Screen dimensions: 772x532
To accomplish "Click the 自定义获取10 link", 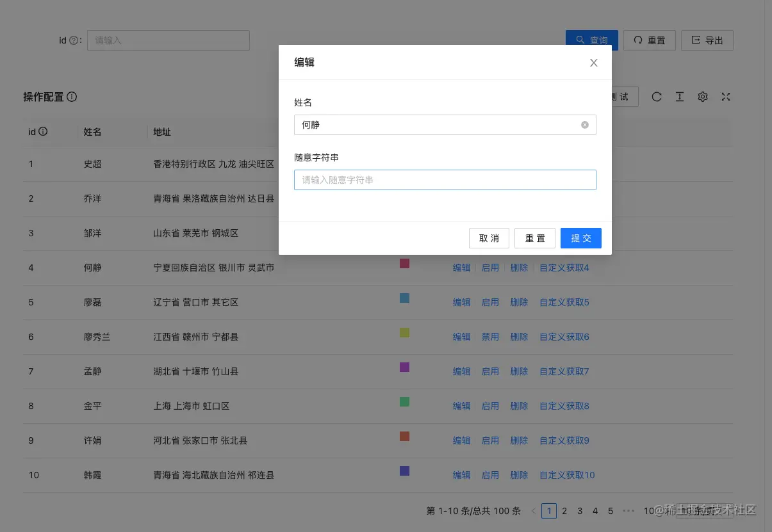I will pos(567,475).
